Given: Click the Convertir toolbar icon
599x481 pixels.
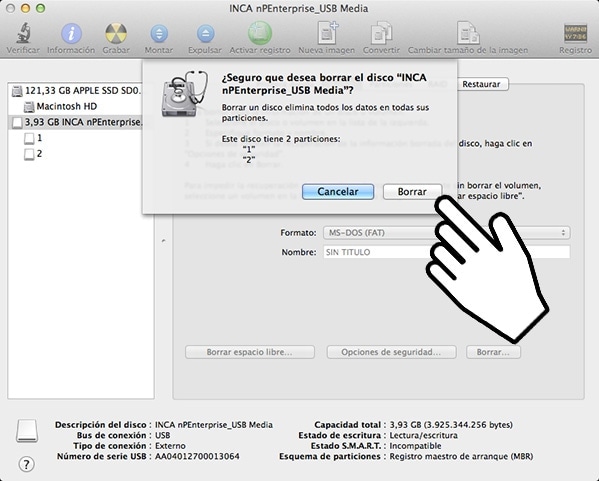Looking at the screenshot, I should (x=381, y=33).
